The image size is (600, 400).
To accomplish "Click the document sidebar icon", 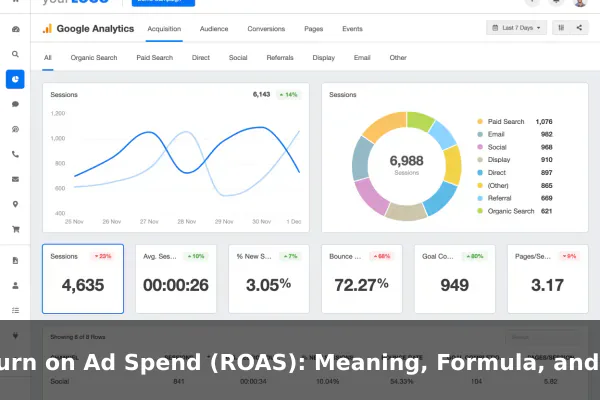I will (15, 261).
